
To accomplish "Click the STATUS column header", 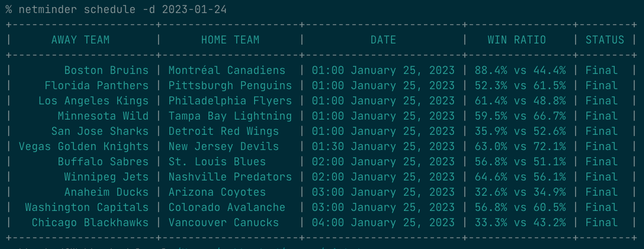I will pos(605,40).
